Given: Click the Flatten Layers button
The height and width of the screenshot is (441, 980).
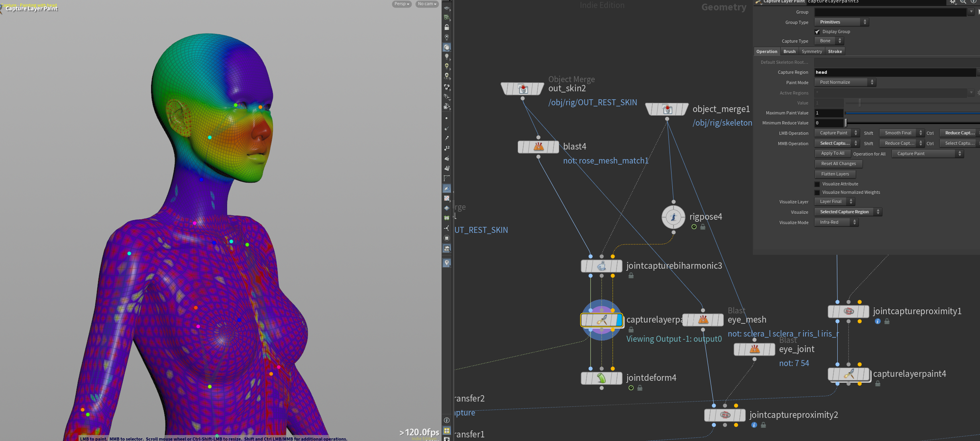Looking at the screenshot, I should point(835,174).
